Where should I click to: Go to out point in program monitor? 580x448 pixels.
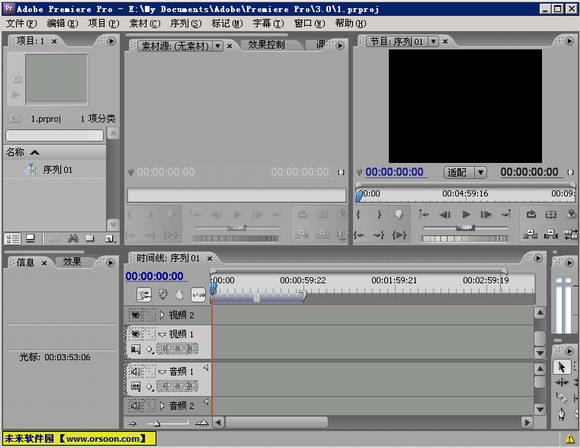pos(379,235)
